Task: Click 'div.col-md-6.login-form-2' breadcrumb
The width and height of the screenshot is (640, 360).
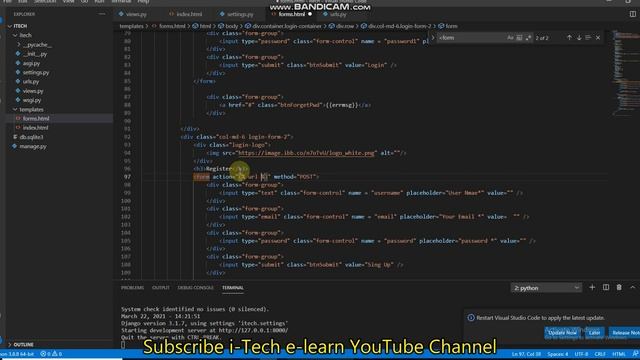Action: pos(399,26)
